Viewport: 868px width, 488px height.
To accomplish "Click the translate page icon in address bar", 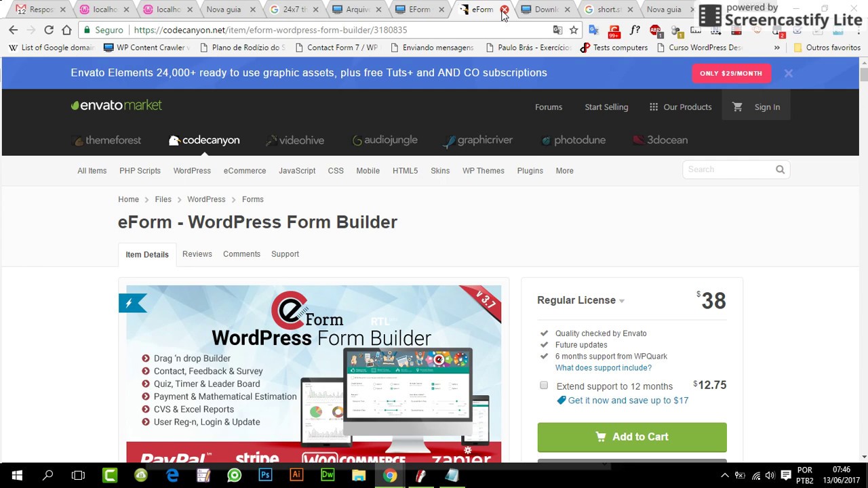I will tap(557, 30).
